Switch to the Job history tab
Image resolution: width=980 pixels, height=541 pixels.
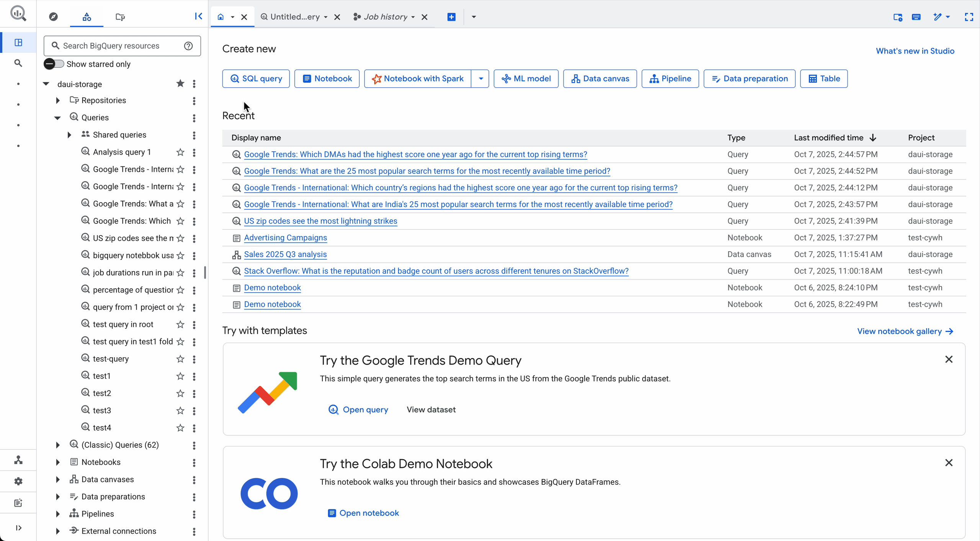(385, 17)
